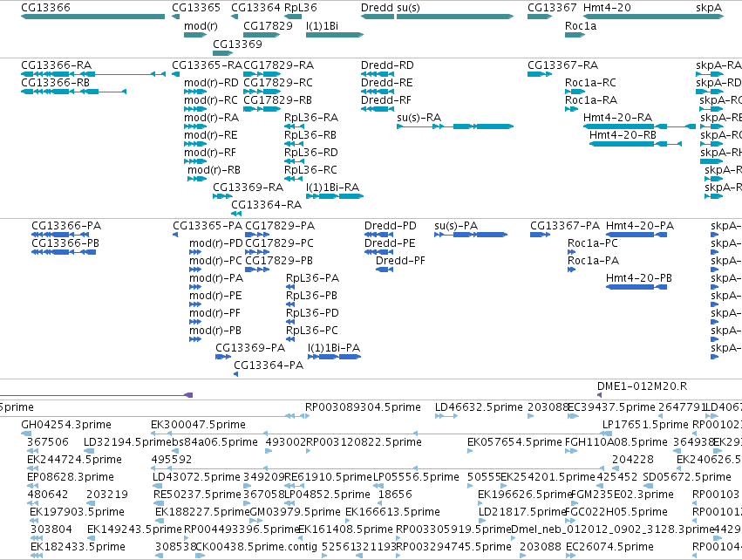
Task: Select the CG17829 gene feature
Action: [x=262, y=35]
